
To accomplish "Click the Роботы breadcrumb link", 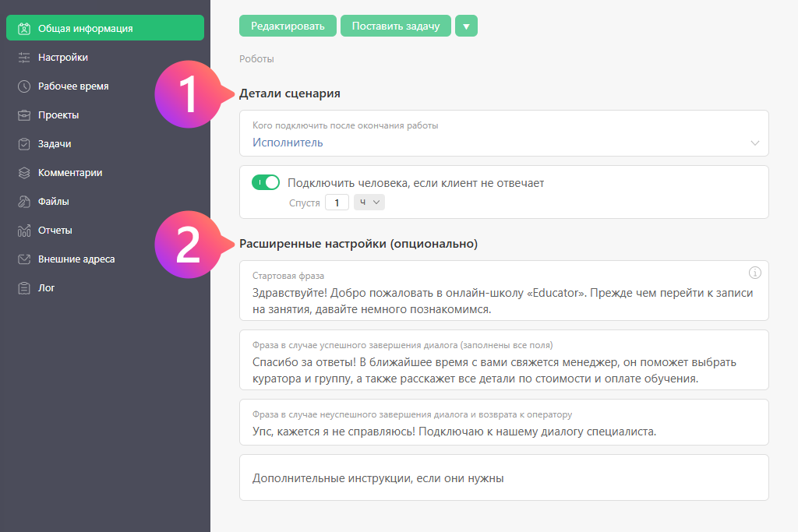I will pos(256,59).
